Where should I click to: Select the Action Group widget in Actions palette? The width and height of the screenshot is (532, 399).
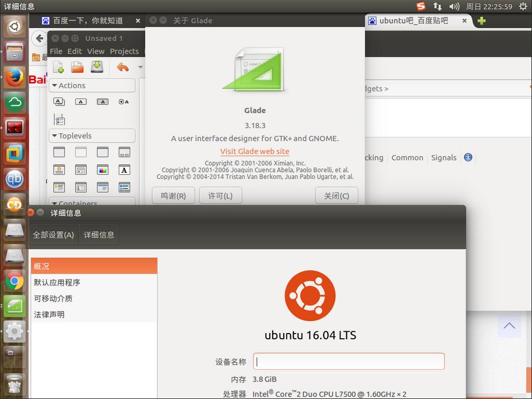point(59,101)
